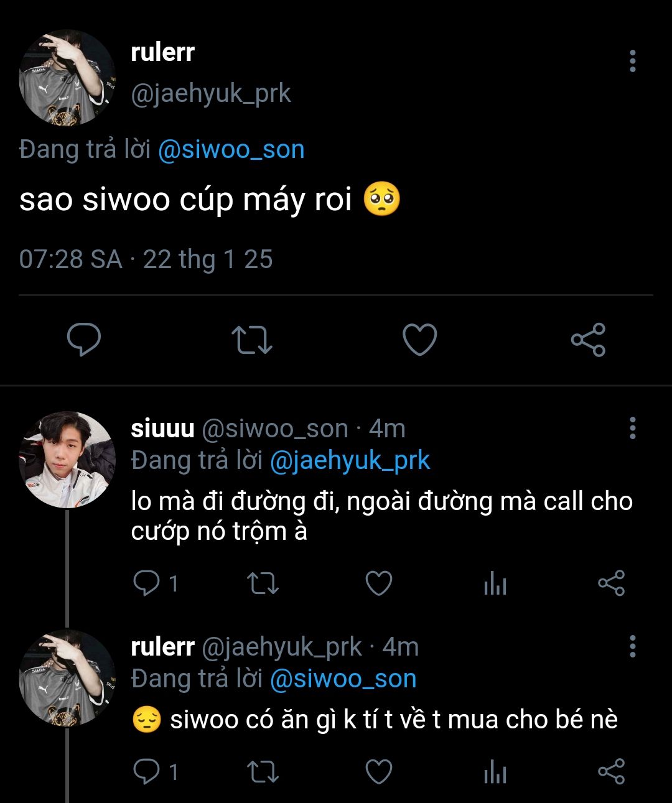This screenshot has width=672, height=803.
Task: Share the main rulerr tweet
Action: pos(588,340)
